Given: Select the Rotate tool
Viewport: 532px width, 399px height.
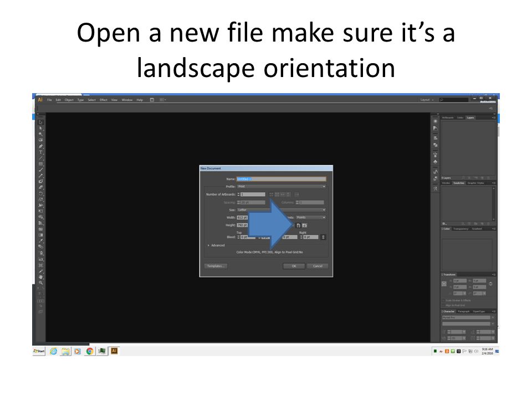Looking at the screenshot, I should coord(40,193).
